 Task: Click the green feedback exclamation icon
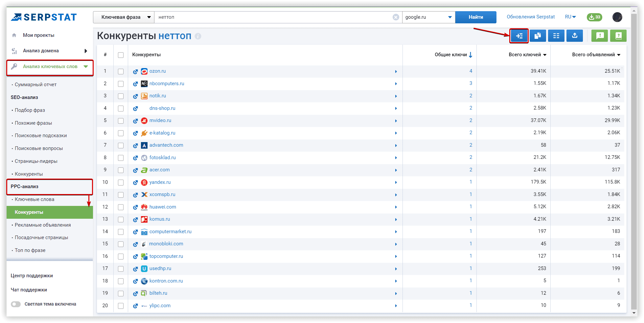point(600,36)
